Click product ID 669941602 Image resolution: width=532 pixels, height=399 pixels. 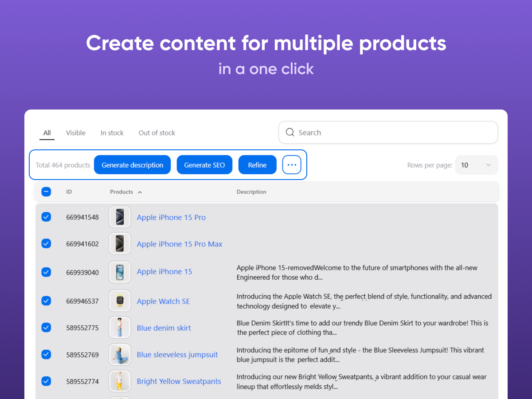pyautogui.click(x=82, y=244)
